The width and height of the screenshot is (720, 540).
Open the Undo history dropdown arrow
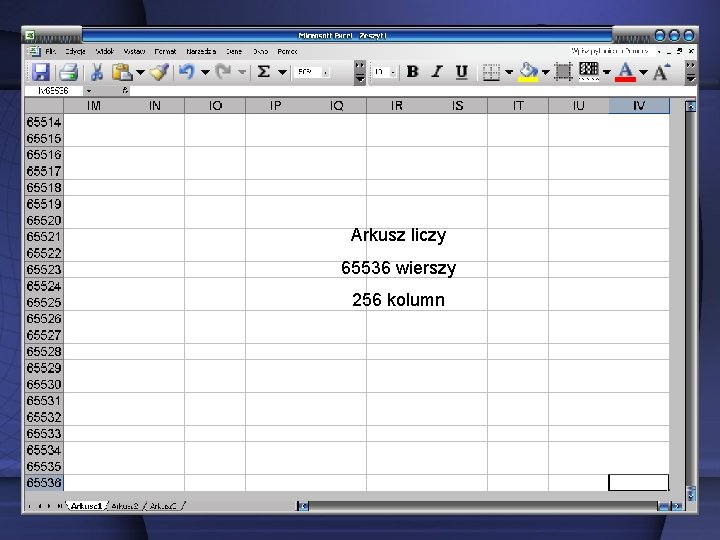tap(205, 73)
